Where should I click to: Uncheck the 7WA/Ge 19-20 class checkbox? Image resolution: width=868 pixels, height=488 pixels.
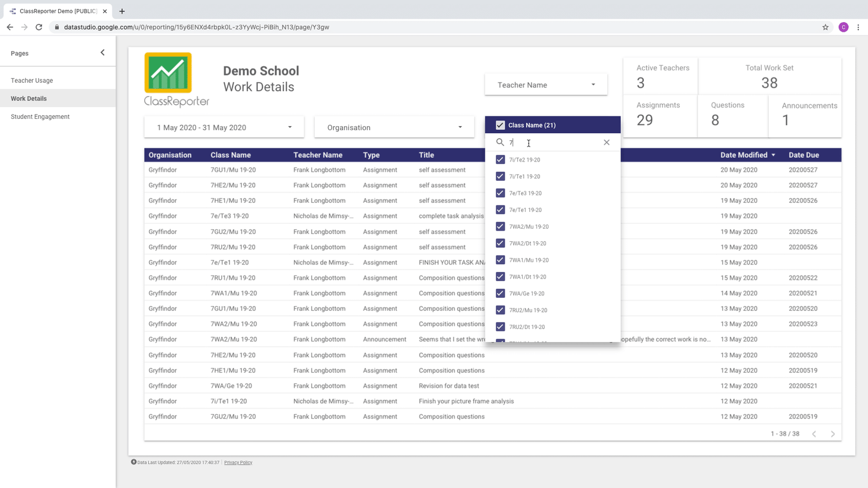(x=500, y=294)
